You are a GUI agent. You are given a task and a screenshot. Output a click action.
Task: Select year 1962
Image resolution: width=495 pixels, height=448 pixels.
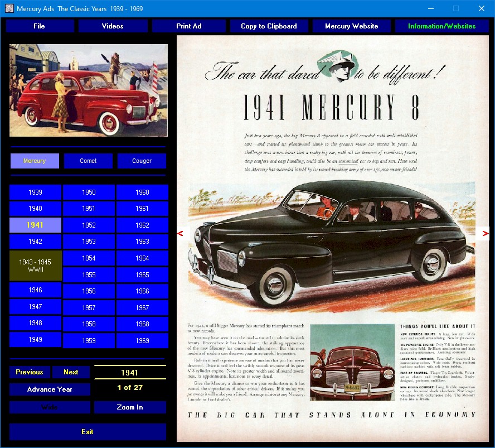[142, 225]
